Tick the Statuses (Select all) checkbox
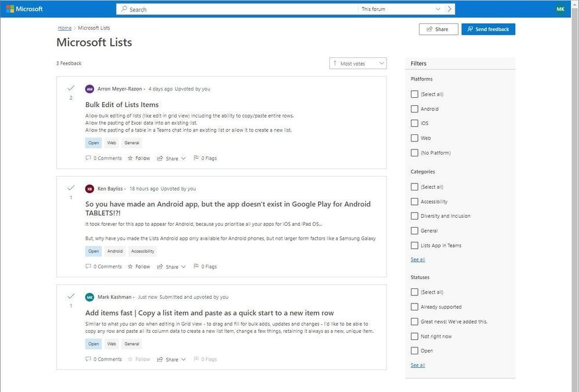The height and width of the screenshot is (392, 579). (414, 292)
